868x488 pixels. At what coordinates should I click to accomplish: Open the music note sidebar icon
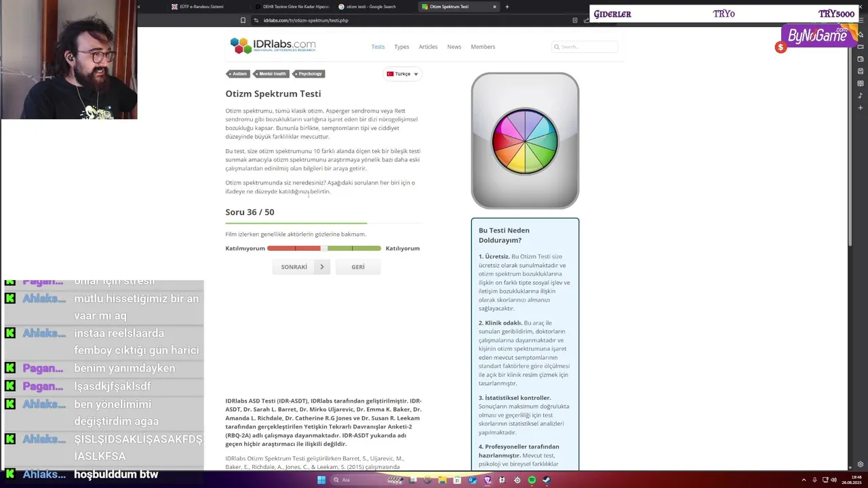point(861,96)
